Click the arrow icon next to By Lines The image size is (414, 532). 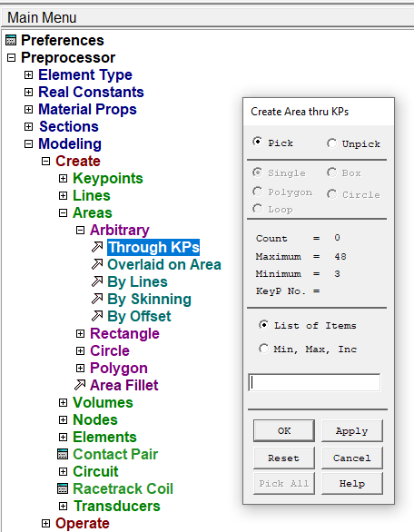pyautogui.click(x=97, y=281)
